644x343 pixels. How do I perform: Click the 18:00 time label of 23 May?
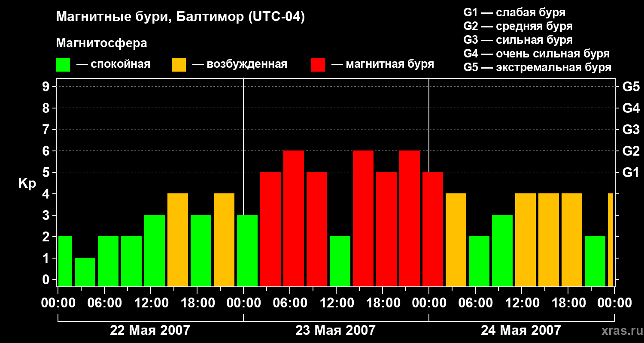click(x=383, y=303)
